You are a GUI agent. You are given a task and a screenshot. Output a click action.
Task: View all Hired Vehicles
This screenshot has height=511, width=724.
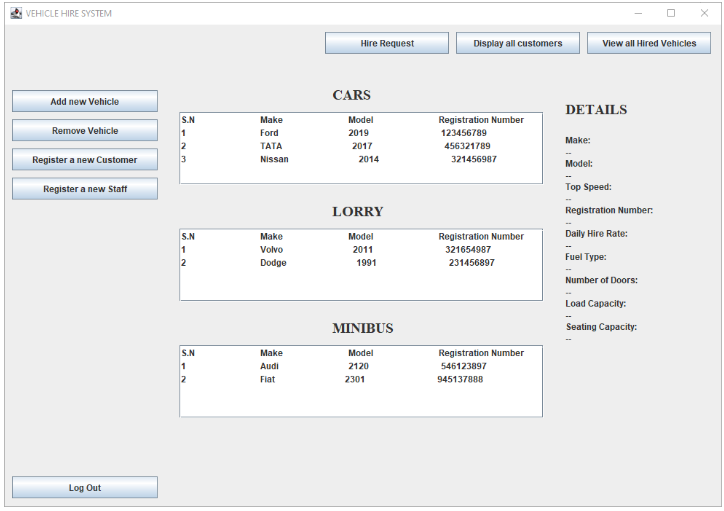[649, 43]
